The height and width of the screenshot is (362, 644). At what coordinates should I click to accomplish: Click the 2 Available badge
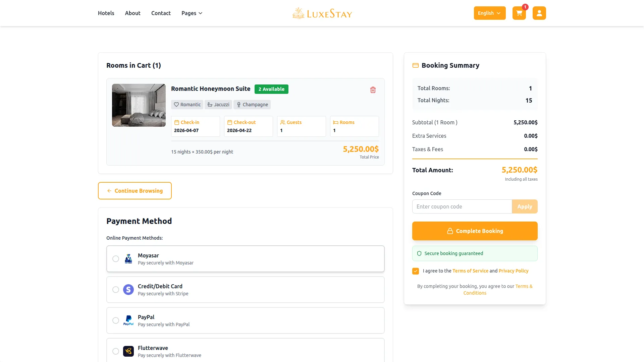tap(271, 89)
